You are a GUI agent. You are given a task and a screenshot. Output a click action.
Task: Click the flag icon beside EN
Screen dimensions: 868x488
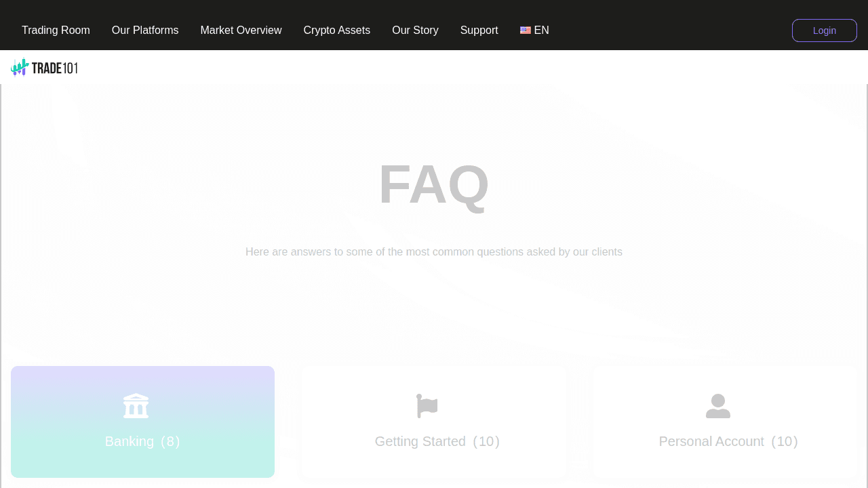pos(525,30)
